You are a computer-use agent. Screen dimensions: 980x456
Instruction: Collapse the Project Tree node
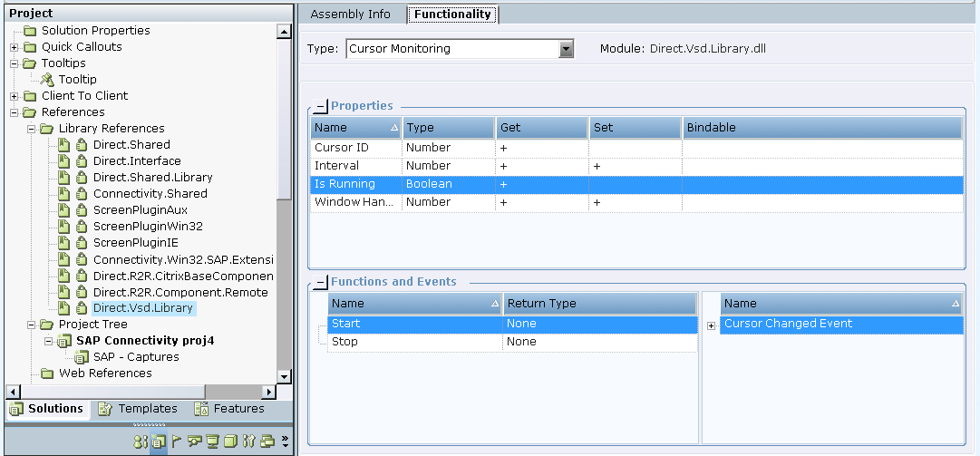[x=31, y=325]
